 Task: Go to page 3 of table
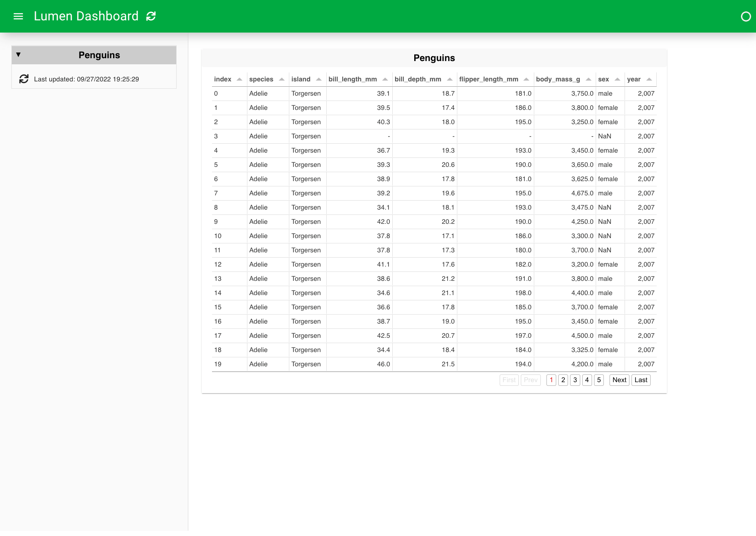tap(575, 380)
